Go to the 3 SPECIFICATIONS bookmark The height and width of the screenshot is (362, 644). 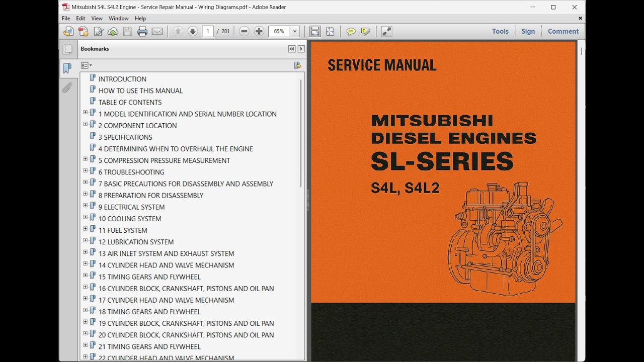click(x=125, y=137)
